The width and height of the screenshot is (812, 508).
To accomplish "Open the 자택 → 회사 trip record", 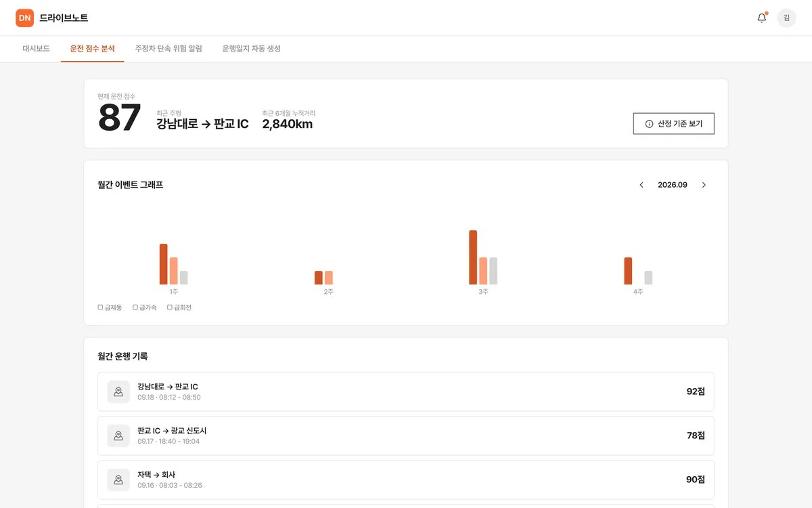I will (x=406, y=480).
